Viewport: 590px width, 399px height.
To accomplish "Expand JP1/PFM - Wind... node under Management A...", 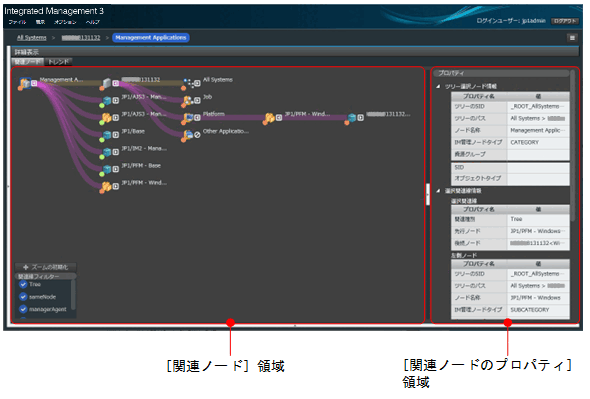I will [116, 186].
